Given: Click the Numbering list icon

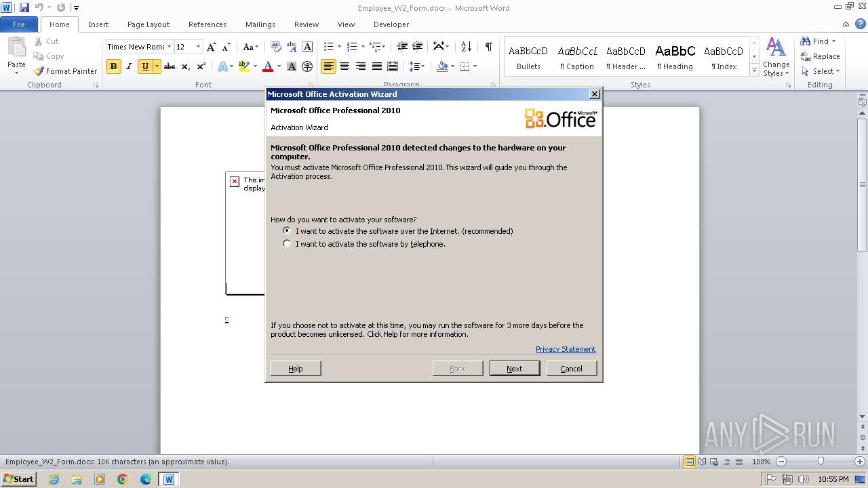Looking at the screenshot, I should click(x=352, y=47).
